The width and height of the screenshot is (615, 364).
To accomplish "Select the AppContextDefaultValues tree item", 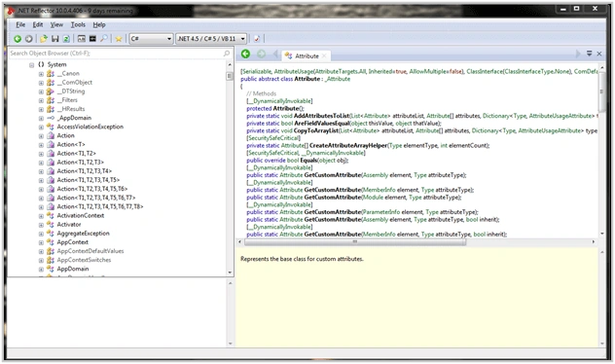I will tap(90, 251).
